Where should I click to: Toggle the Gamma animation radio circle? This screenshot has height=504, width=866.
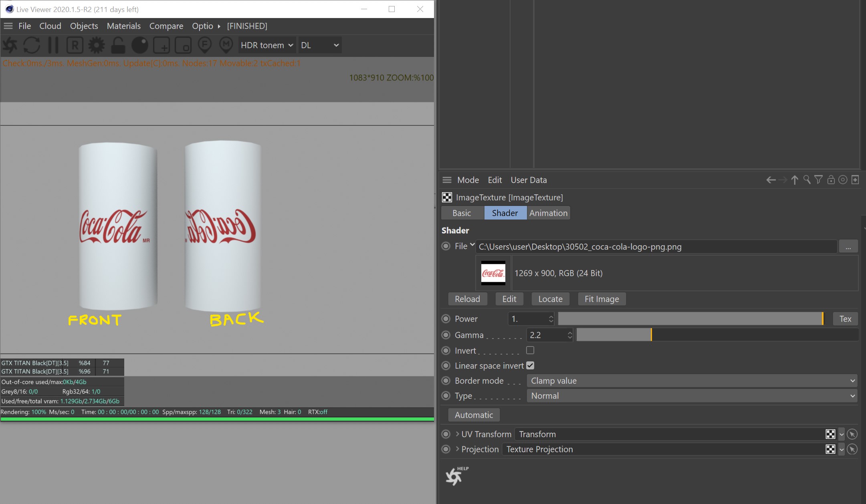coord(446,335)
